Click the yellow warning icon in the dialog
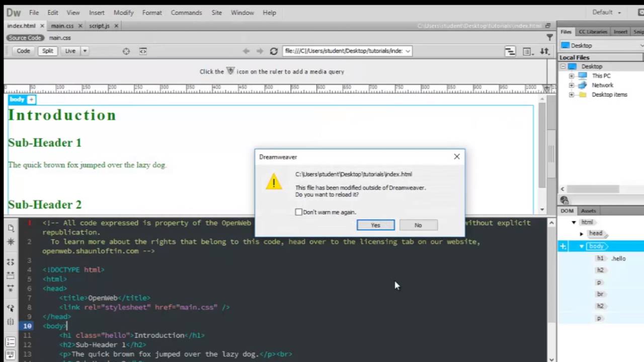644x362 pixels. pyautogui.click(x=274, y=182)
